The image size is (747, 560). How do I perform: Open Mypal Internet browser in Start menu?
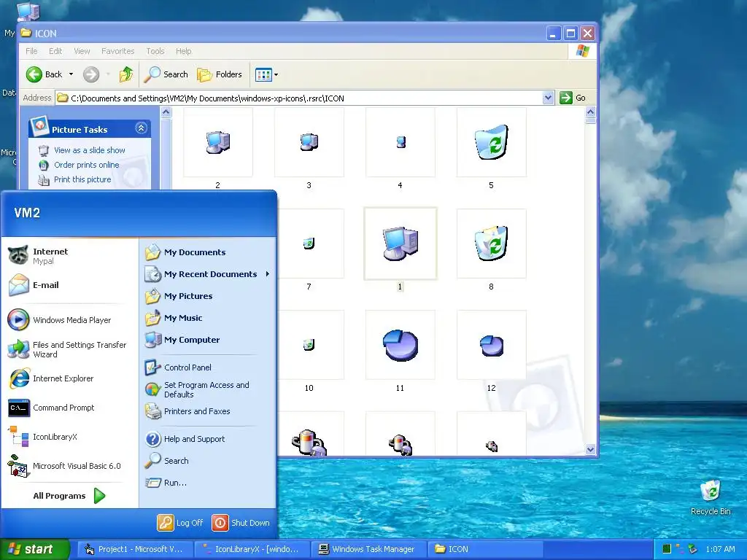69,256
